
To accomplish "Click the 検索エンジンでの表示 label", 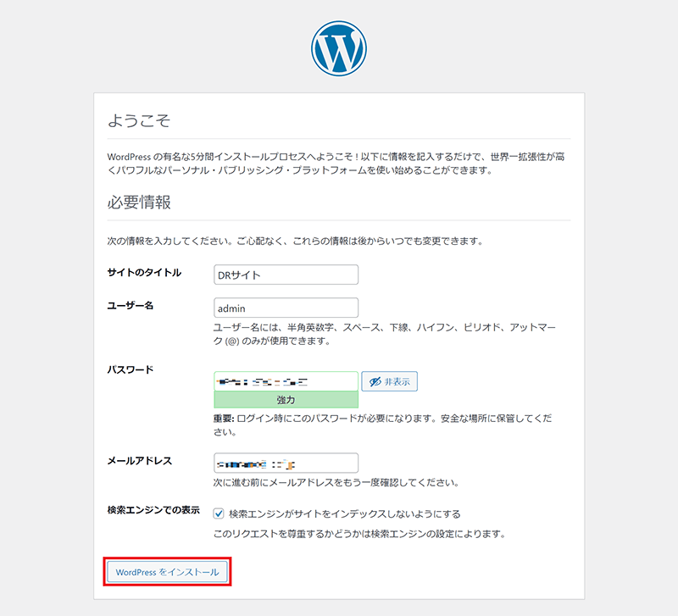I will (153, 510).
